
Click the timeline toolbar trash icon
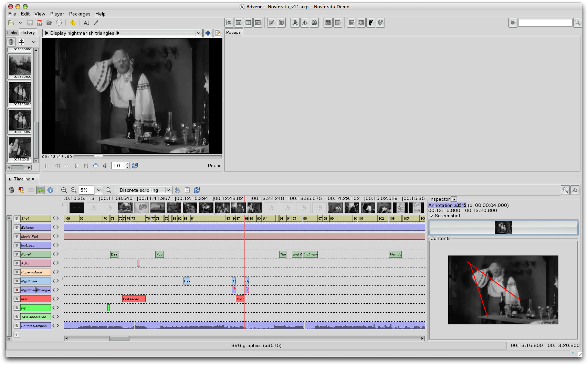pyautogui.click(x=12, y=190)
